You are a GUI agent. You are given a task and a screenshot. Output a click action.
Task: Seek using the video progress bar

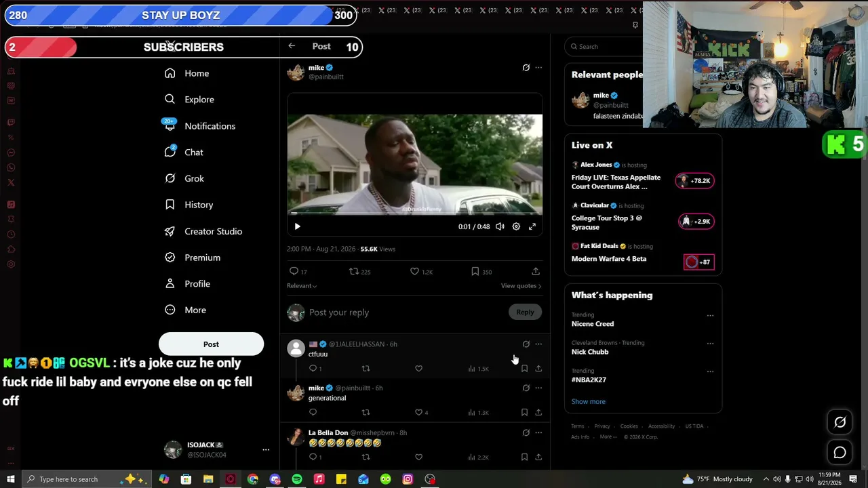[414, 213]
